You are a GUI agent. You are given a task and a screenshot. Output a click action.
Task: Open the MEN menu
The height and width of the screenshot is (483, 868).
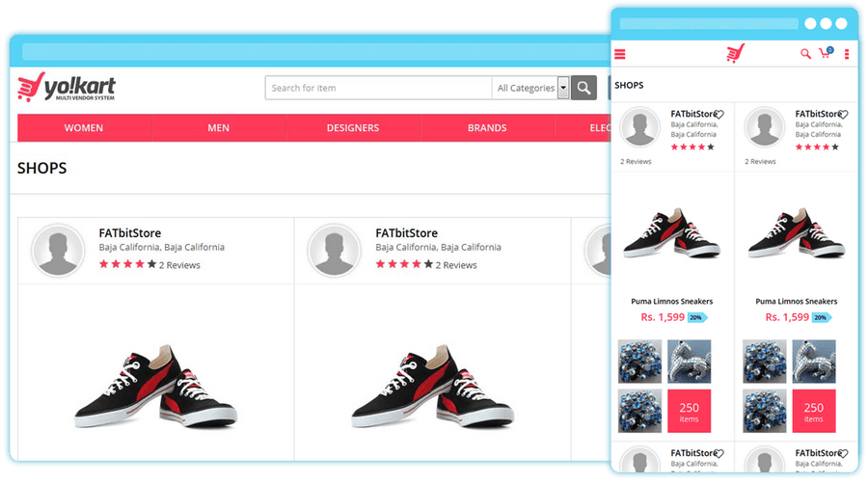(219, 128)
